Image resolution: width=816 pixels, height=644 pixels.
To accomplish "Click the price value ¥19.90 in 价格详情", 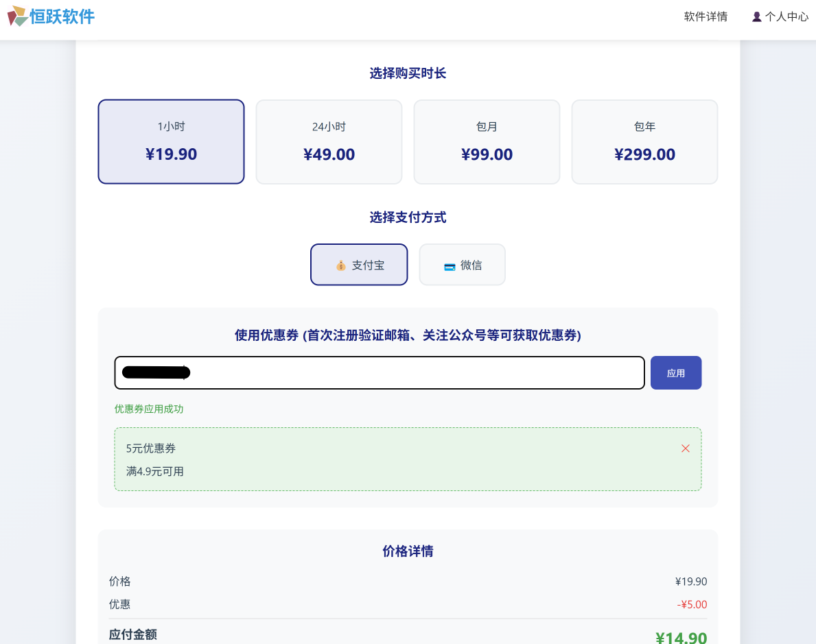I will pyautogui.click(x=691, y=582).
